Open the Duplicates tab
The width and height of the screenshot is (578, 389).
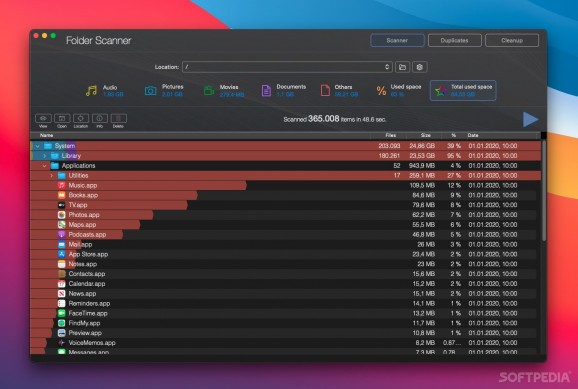tap(455, 40)
